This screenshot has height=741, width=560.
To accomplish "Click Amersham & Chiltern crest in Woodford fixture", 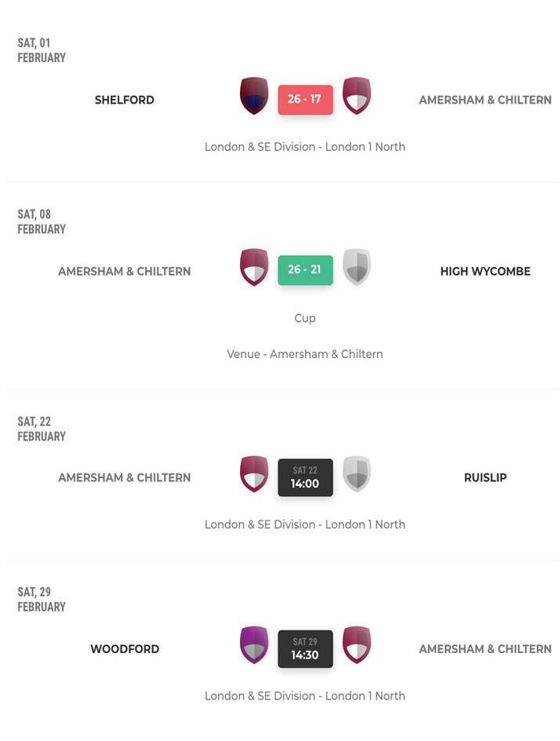I will (357, 644).
